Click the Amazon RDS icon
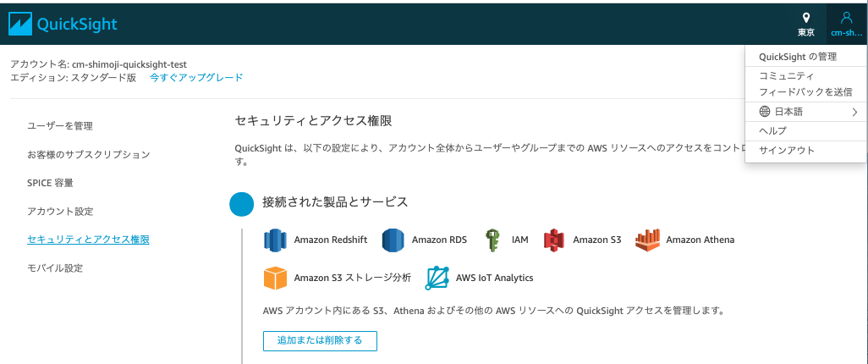This screenshot has height=364, width=868. pyautogui.click(x=393, y=240)
